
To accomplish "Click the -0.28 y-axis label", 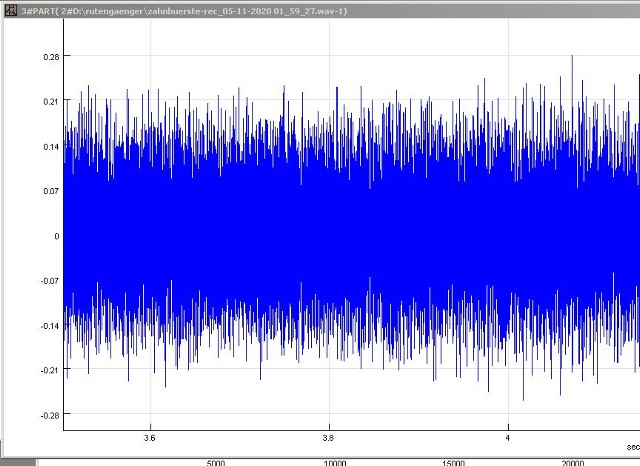I will point(50,415).
